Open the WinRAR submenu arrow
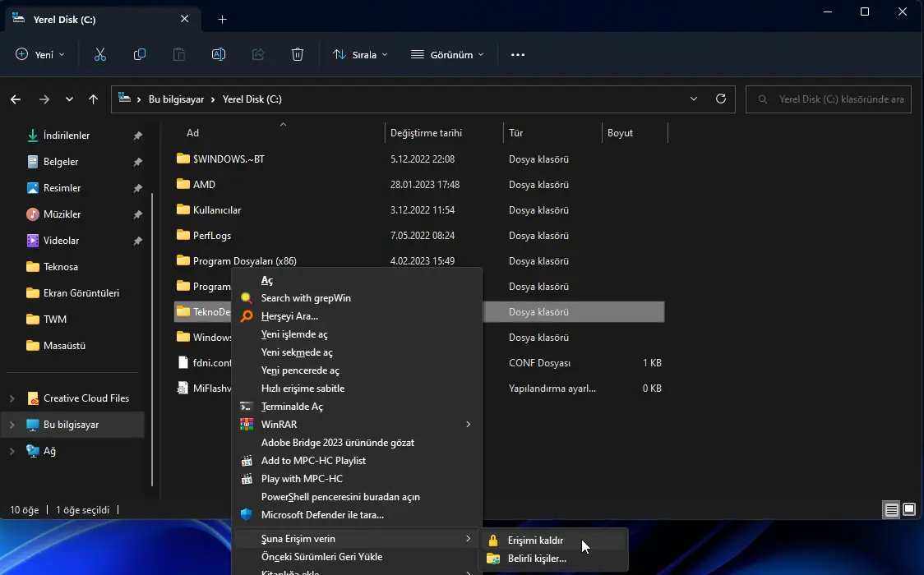This screenshot has width=924, height=575. point(467,425)
